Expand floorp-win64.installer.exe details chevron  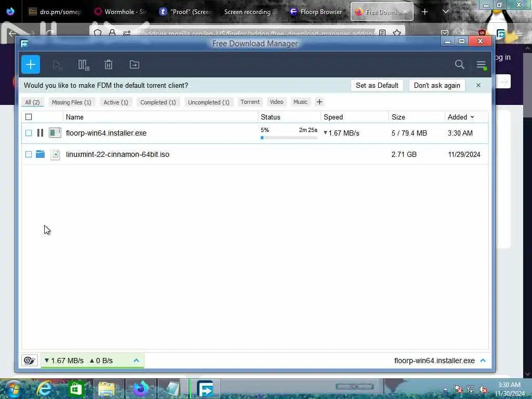(483, 361)
